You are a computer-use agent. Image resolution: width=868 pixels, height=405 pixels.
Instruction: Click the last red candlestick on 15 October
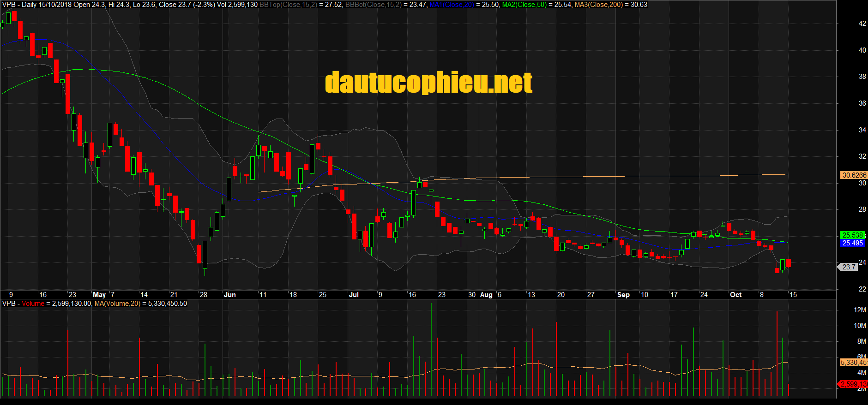coord(789,263)
